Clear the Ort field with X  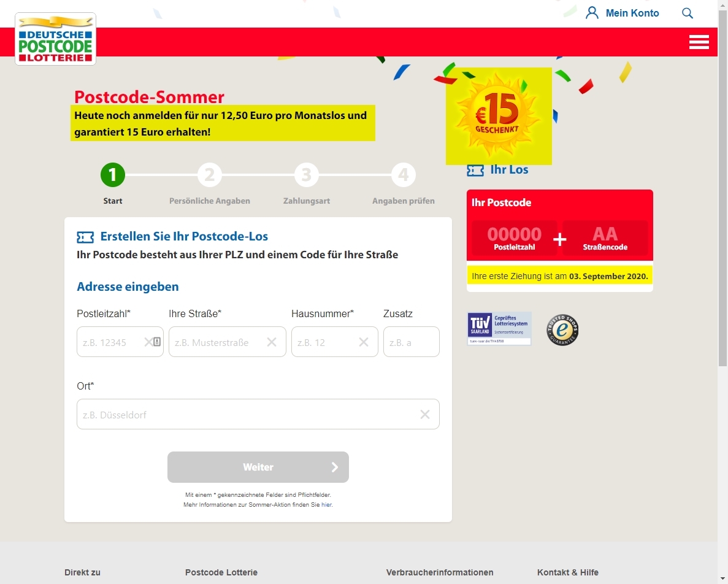coord(425,414)
